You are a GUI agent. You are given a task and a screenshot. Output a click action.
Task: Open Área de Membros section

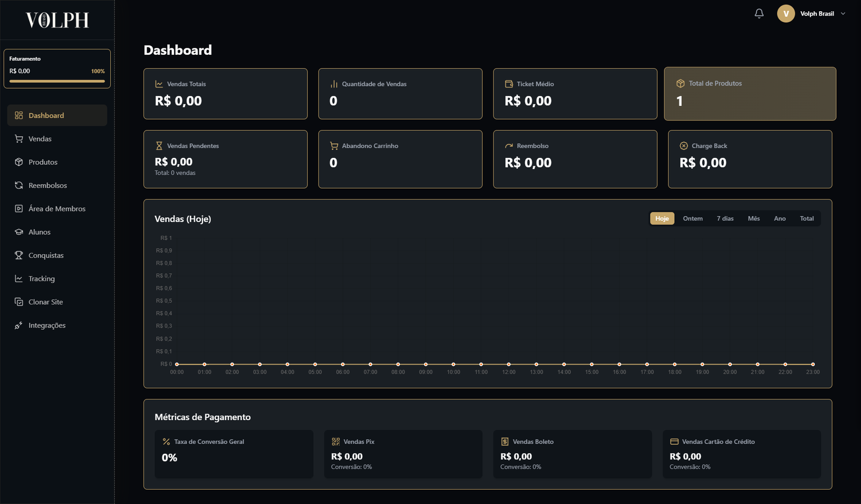pyautogui.click(x=57, y=209)
